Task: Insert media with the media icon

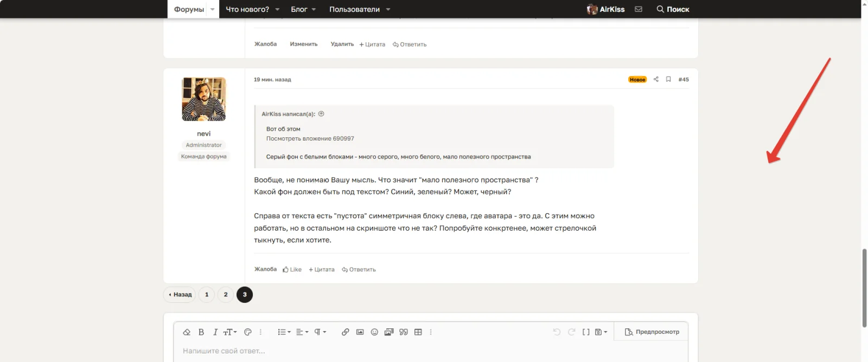Action: pyautogui.click(x=389, y=332)
